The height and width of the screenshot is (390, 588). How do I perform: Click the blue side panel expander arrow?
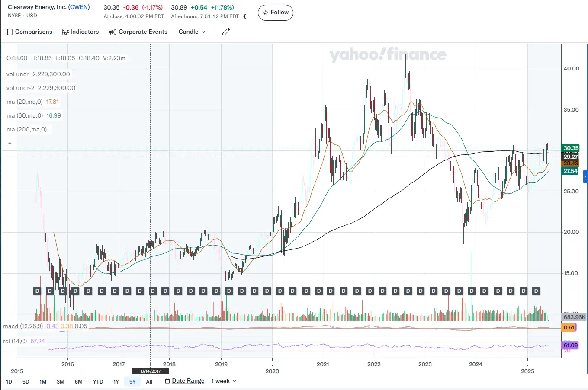tap(585, 177)
